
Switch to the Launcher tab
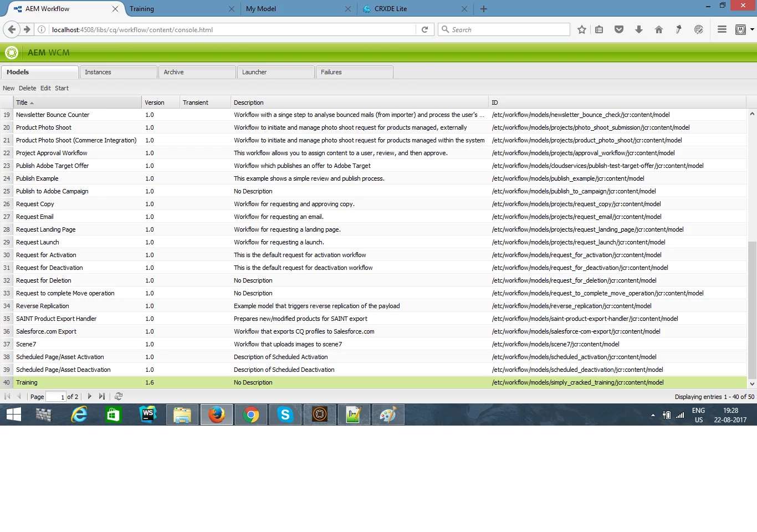[275, 72]
